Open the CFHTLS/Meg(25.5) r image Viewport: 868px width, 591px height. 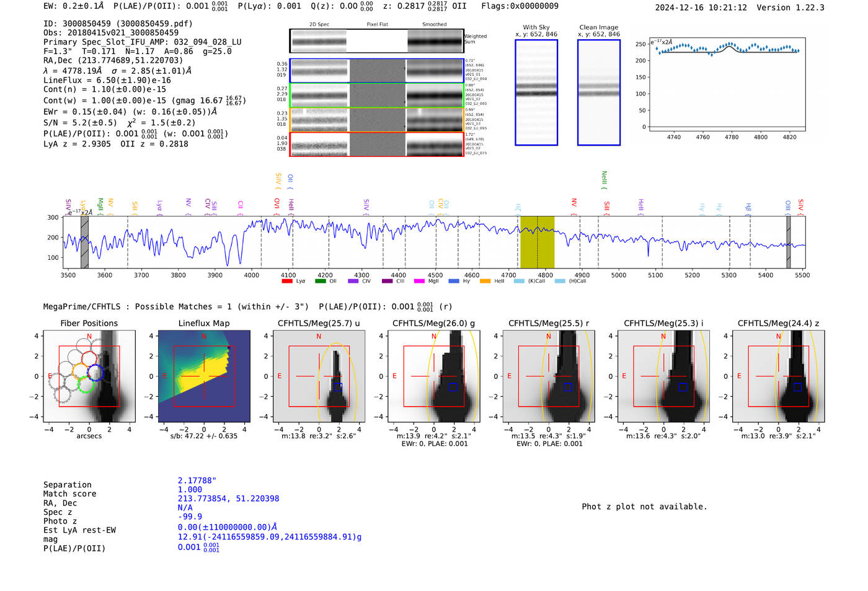(549, 376)
